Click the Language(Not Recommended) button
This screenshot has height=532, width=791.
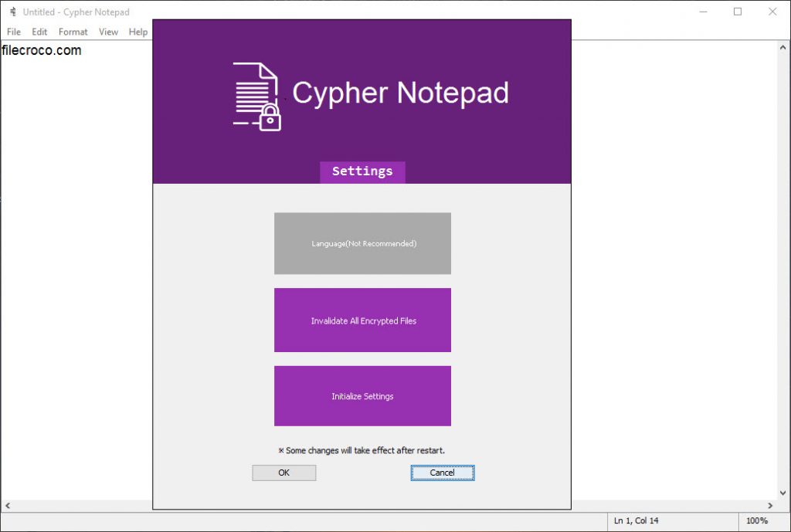pyautogui.click(x=363, y=243)
